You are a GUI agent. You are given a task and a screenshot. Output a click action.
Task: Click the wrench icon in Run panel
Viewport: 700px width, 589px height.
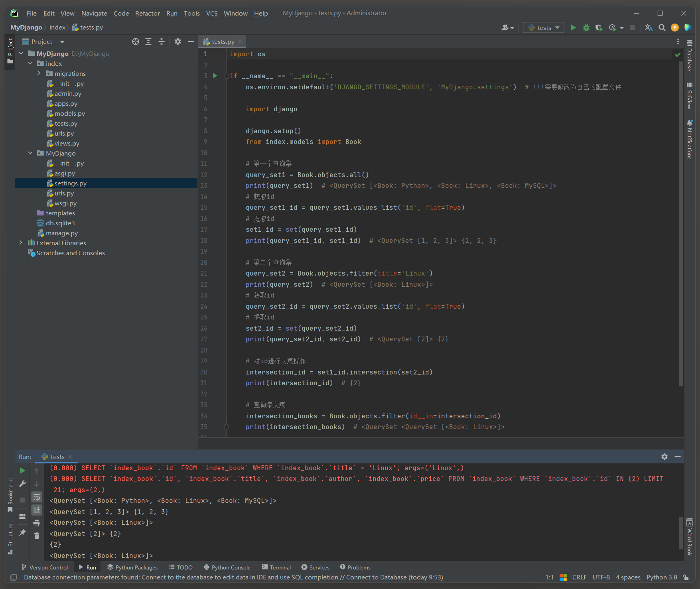[22, 484]
